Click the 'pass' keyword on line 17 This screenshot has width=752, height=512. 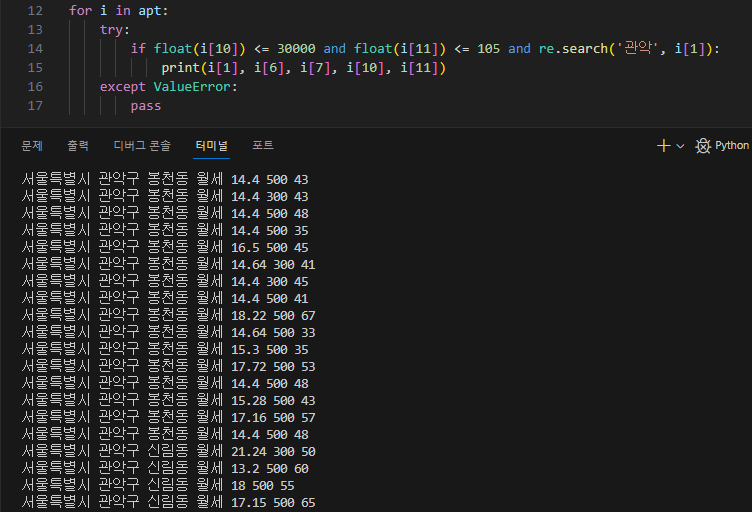tap(146, 105)
